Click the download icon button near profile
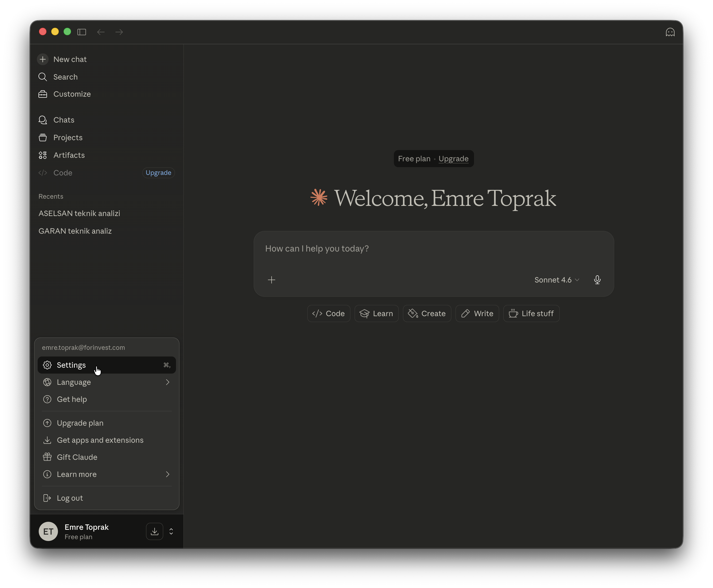The image size is (713, 588). pyautogui.click(x=154, y=531)
